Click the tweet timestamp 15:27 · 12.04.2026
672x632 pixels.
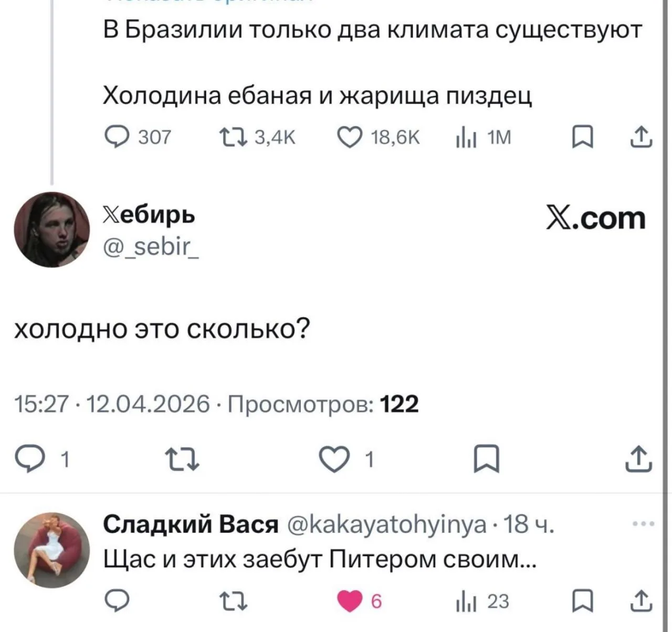coord(111,405)
